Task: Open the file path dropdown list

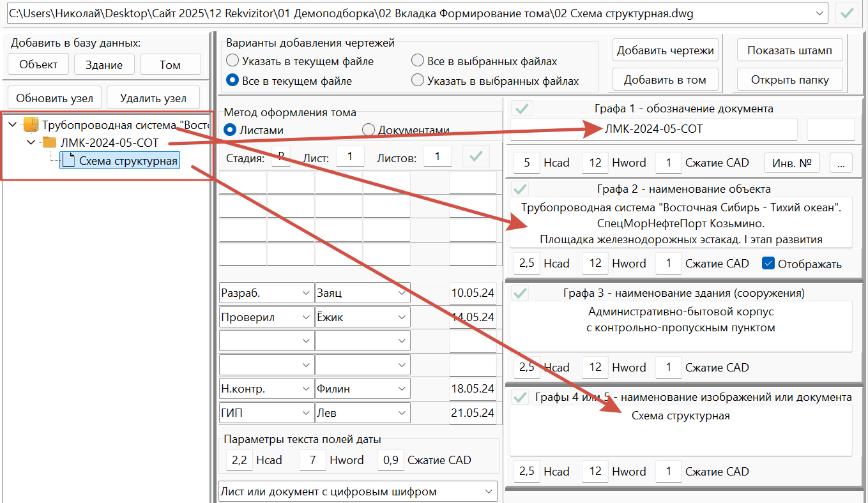Action: 819,13
